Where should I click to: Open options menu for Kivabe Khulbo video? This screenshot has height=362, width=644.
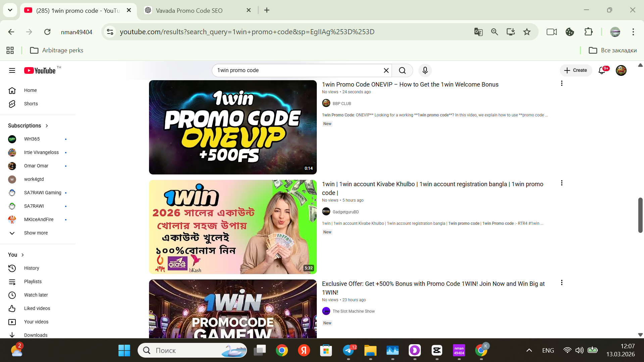pyautogui.click(x=562, y=183)
